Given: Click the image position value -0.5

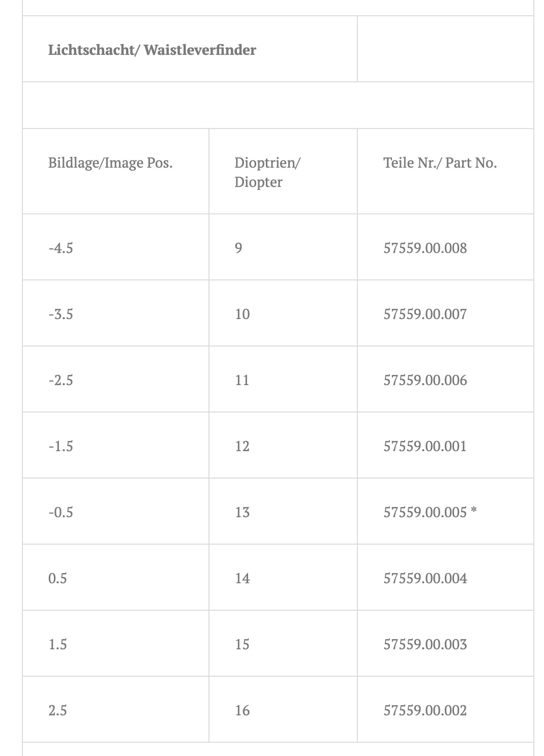Looking at the screenshot, I should click(61, 512).
